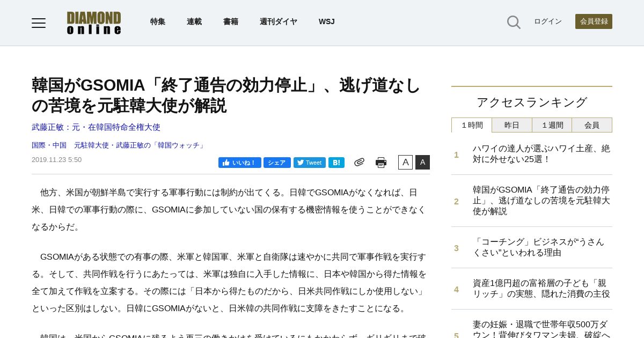Viewport: 644px width, 338px height.
Task: Click paragraph starting GSOMIAがある状態での有事
Action: 230,283
